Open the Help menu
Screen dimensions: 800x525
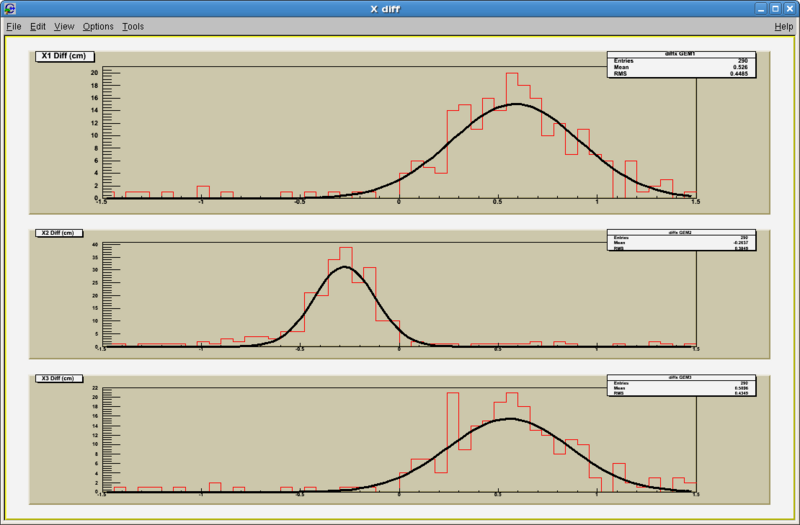coord(784,27)
